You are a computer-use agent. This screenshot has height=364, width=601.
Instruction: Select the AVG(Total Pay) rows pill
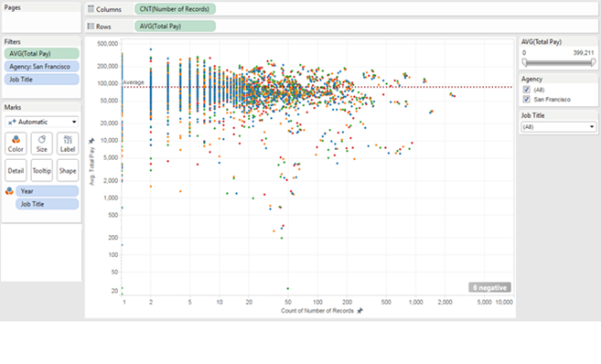click(175, 26)
